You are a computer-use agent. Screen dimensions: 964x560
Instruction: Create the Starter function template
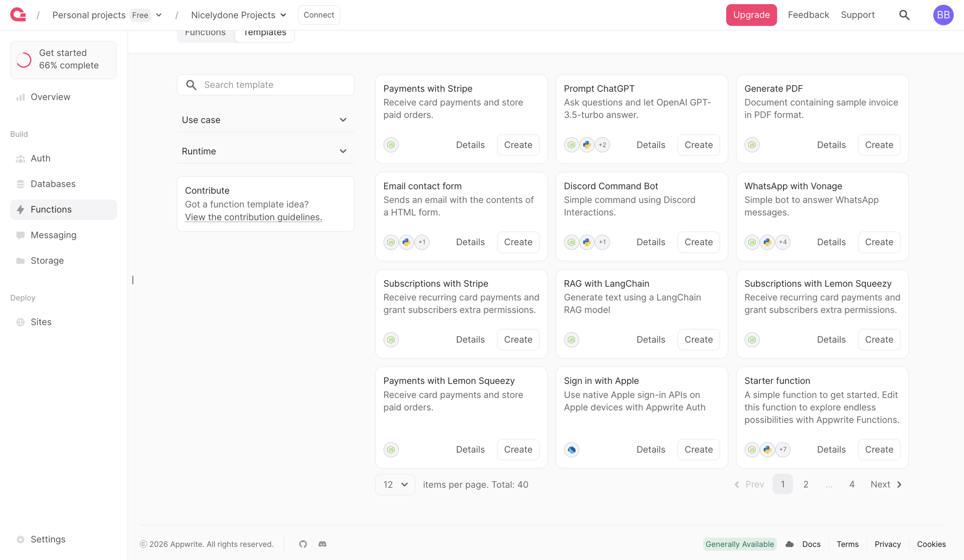[x=879, y=449]
